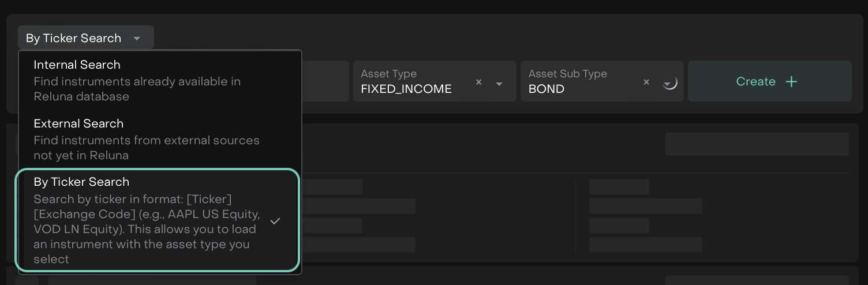Open the Asset Sub Type combo box
Image resolution: width=868 pixels, height=285 pixels.
pyautogui.click(x=583, y=81)
